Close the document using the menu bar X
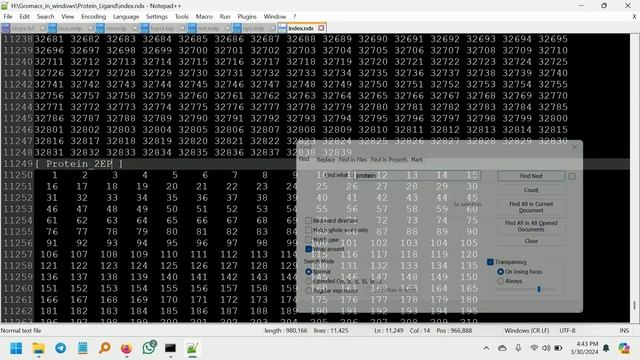Screen dimensions: 640x360 tap(634, 17)
